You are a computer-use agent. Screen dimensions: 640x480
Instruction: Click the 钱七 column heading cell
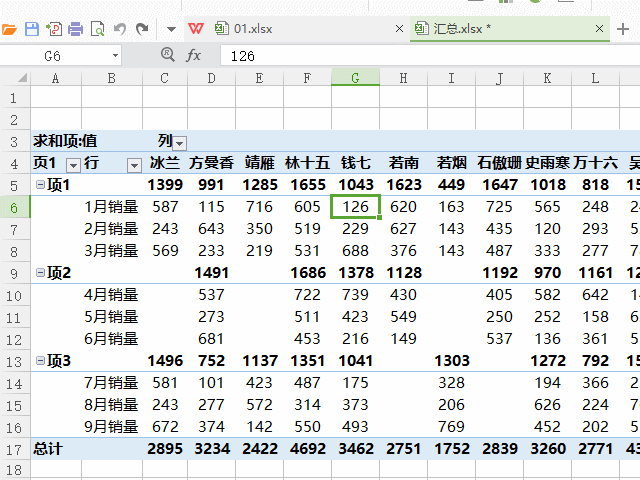356,163
